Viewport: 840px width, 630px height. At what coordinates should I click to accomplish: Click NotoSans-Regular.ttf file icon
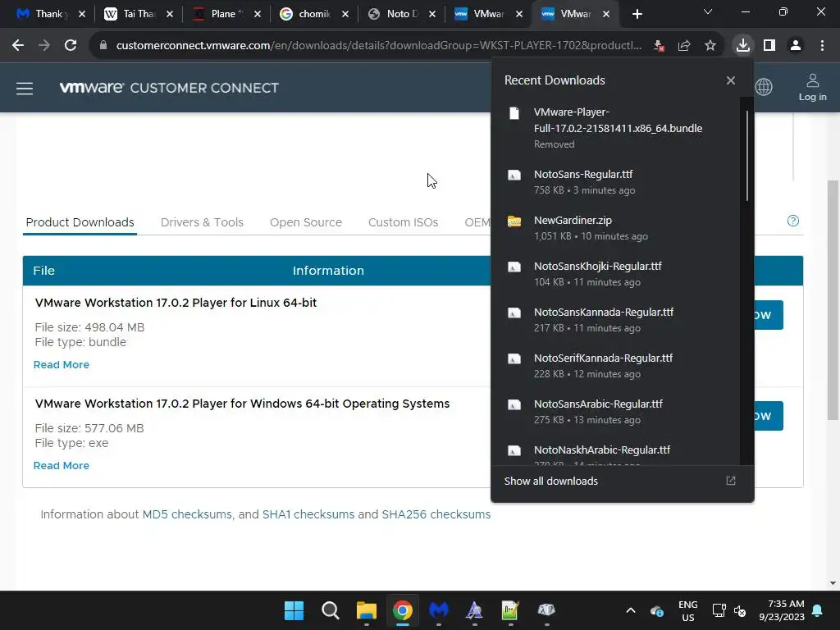[x=514, y=176]
